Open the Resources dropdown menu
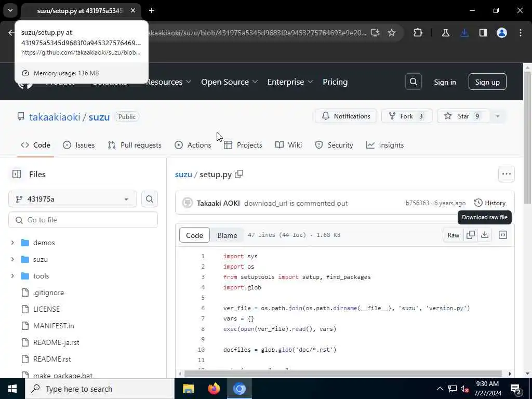Viewport: 532px width, 399px height. tap(169, 82)
